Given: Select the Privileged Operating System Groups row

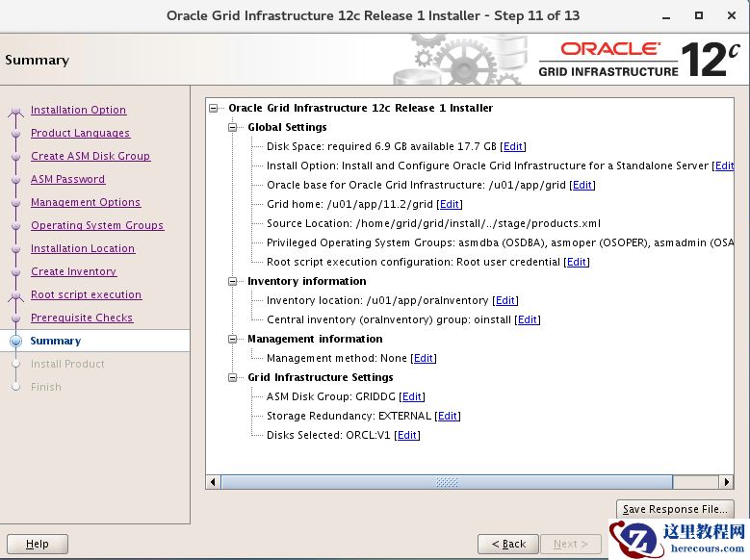Looking at the screenshot, I should pyautogui.click(x=500, y=242).
